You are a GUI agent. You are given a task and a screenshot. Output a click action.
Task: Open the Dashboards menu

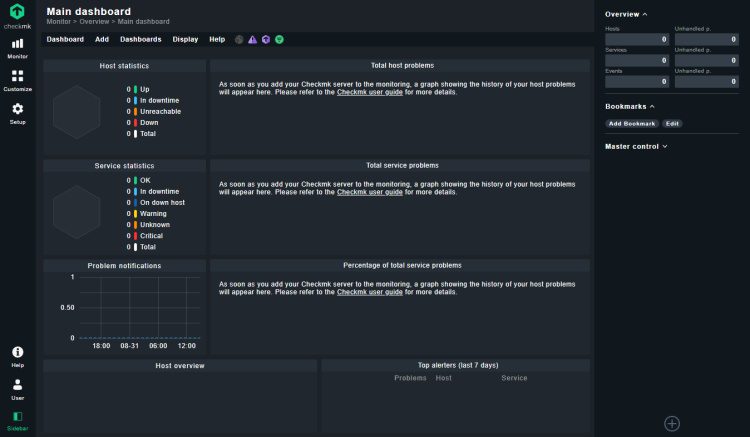click(140, 40)
